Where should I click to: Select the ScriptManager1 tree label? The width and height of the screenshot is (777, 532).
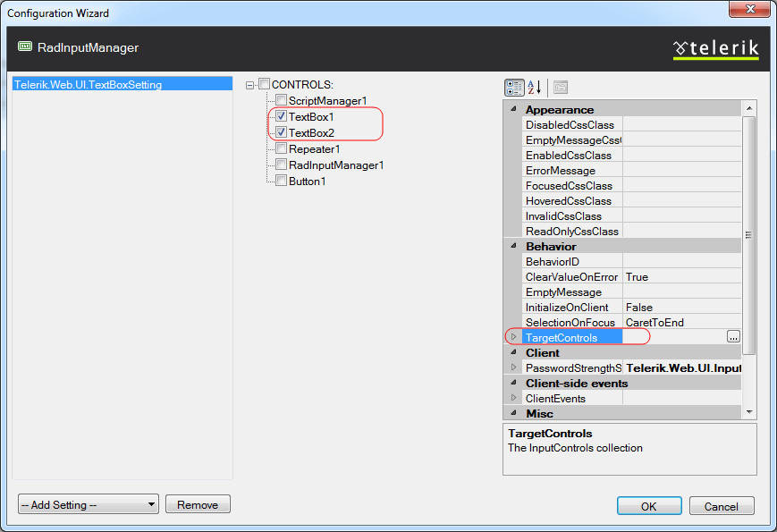(x=327, y=100)
